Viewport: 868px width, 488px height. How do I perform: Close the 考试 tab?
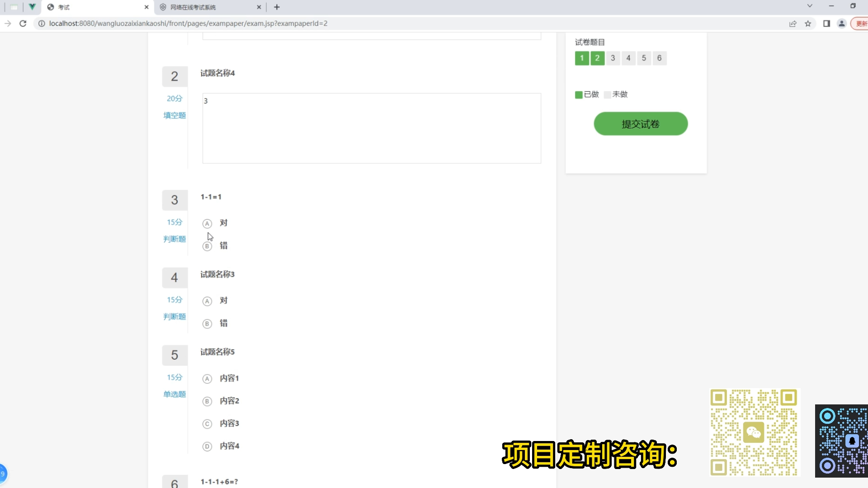(x=146, y=7)
